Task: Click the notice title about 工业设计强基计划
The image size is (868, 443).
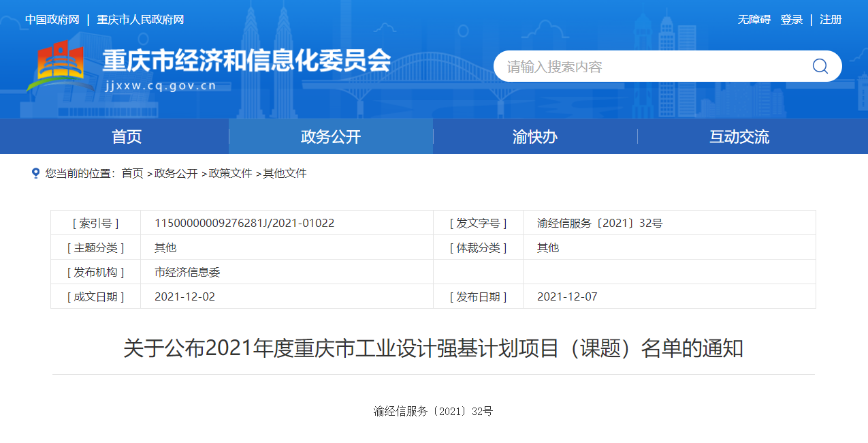Action: [433, 349]
